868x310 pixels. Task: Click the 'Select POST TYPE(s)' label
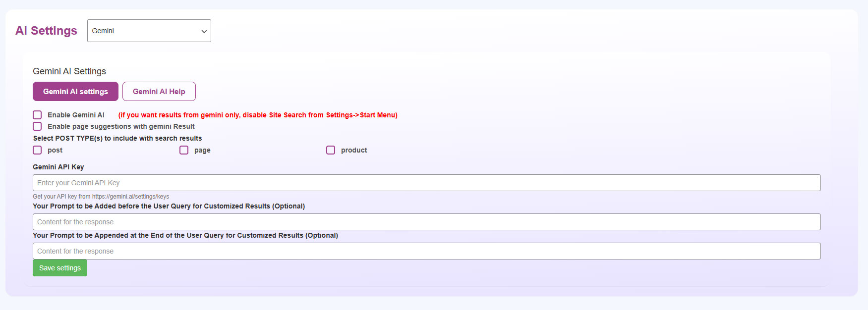pyautogui.click(x=117, y=138)
